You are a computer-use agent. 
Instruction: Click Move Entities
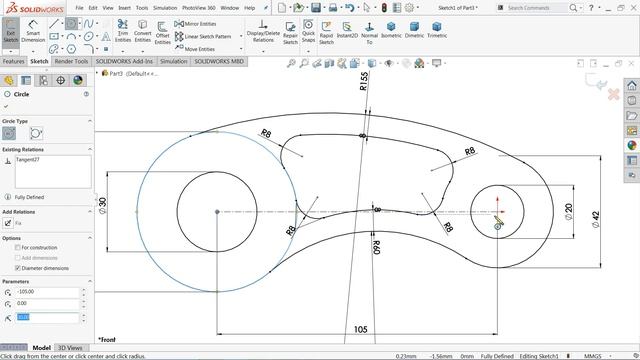195,49
